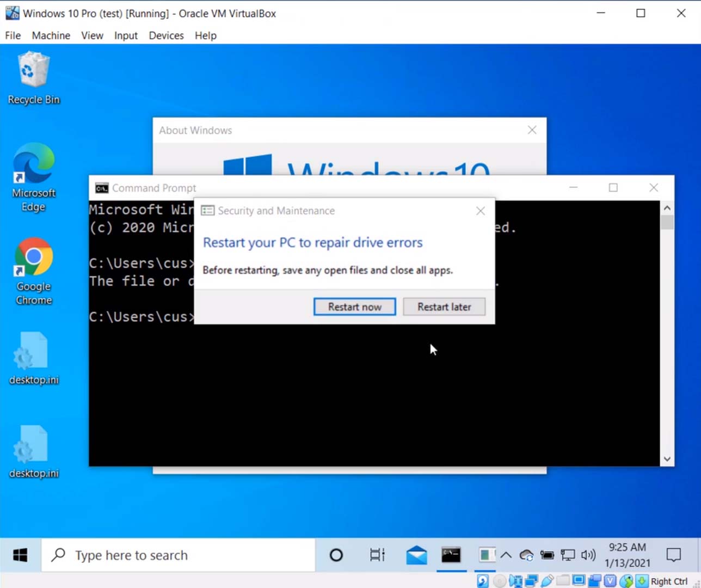Click the Command Prompt taskbar icon

[x=451, y=555]
